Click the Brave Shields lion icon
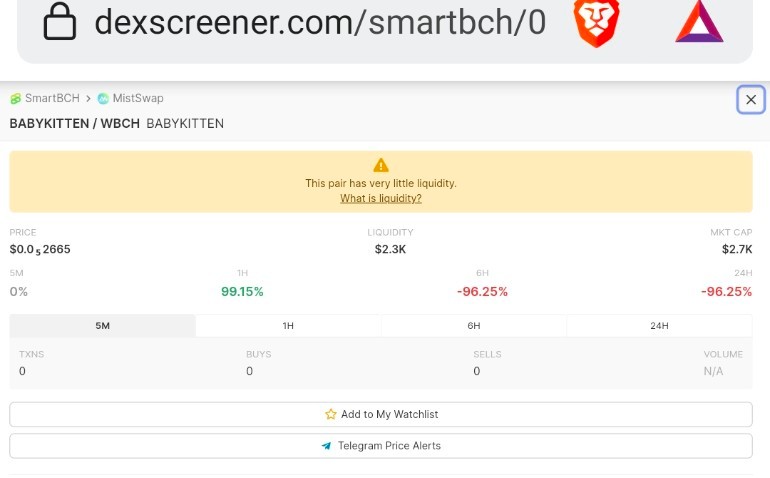770x478 pixels. pos(596,23)
